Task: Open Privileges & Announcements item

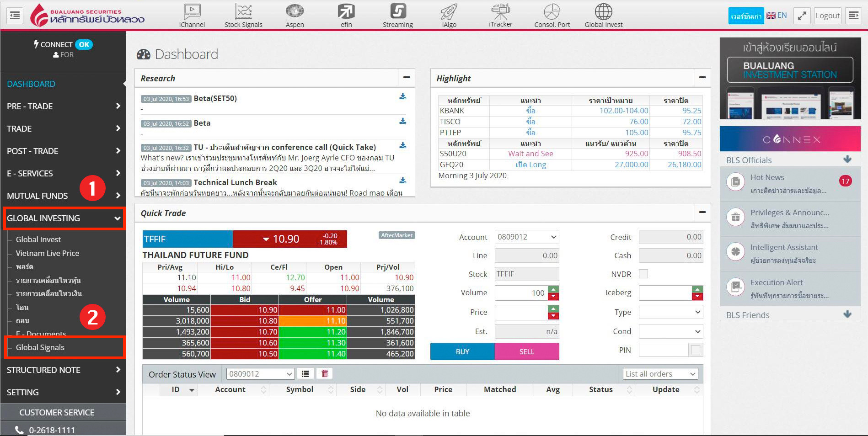Action: [x=790, y=219]
